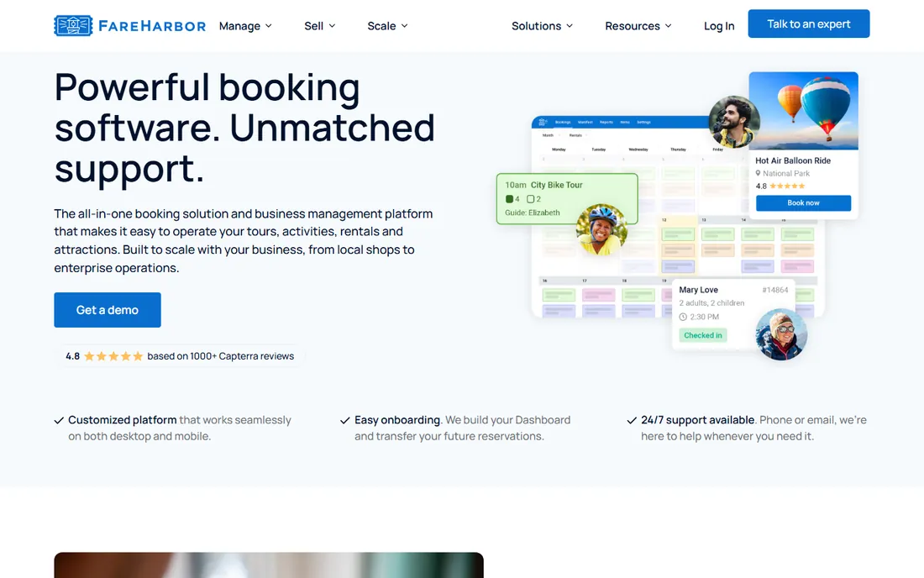Click the skier with goggles avatar
924x578 pixels.
pyautogui.click(x=781, y=334)
